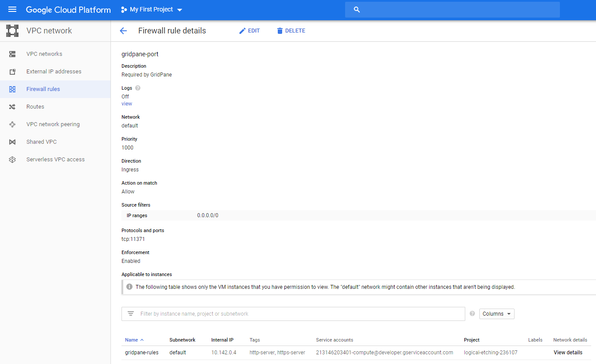The image size is (596, 364).
Task: Sort by the Name column header
Action: point(134,340)
